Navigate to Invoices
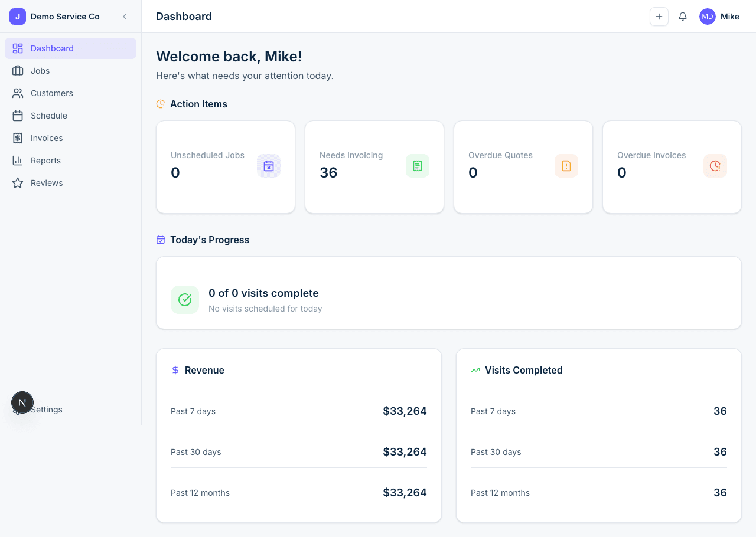The image size is (756, 537). [x=70, y=138]
